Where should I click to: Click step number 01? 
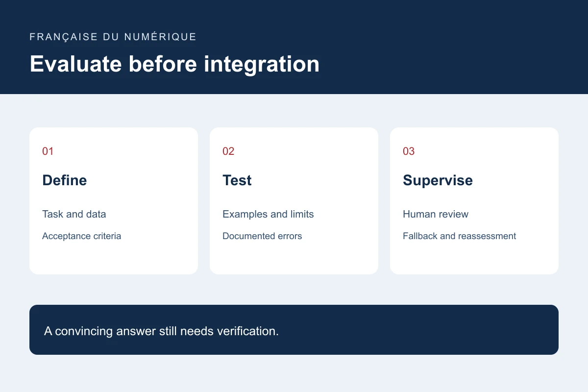pyautogui.click(x=48, y=151)
